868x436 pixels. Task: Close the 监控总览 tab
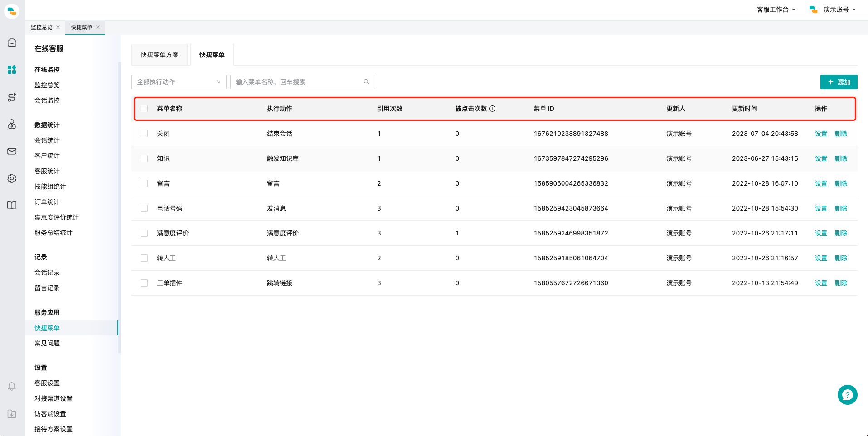(58, 27)
